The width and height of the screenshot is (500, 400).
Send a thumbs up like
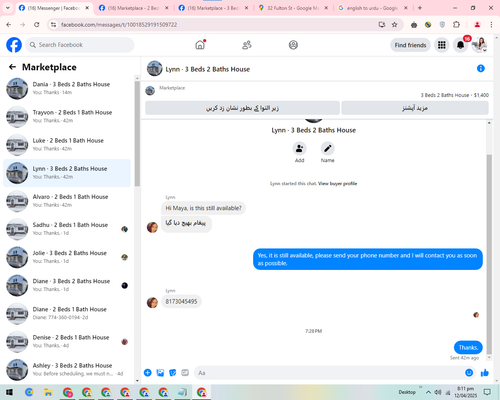point(485,373)
